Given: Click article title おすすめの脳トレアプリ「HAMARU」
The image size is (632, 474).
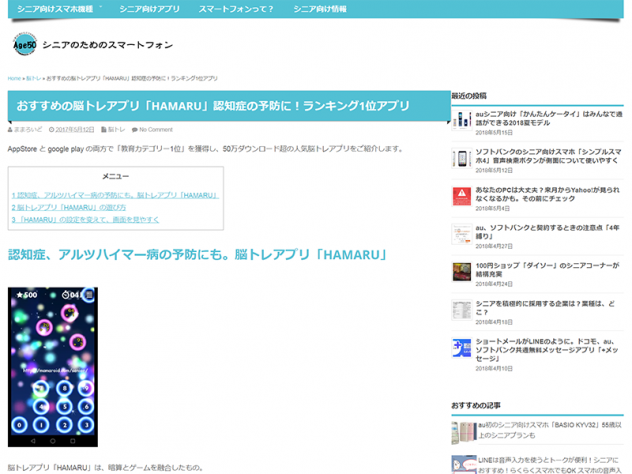Looking at the screenshot, I should coord(213,106).
